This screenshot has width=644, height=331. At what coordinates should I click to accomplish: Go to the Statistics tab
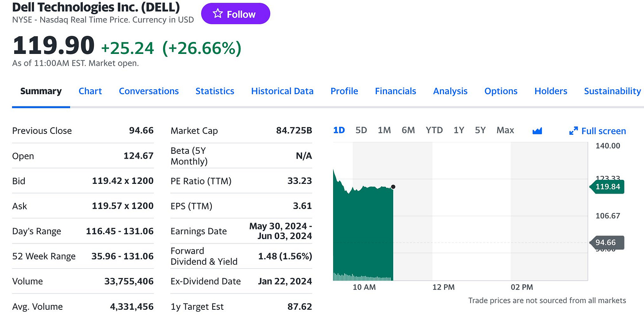coord(215,91)
